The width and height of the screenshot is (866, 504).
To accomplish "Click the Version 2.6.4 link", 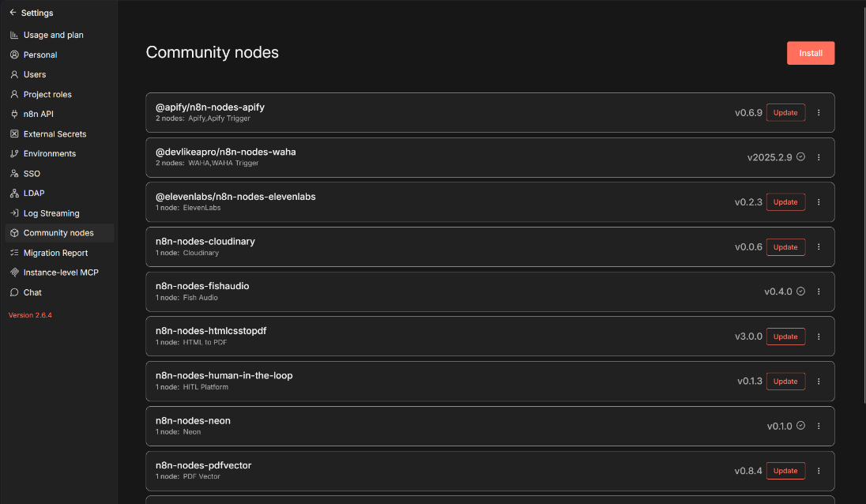I will tap(30, 315).
